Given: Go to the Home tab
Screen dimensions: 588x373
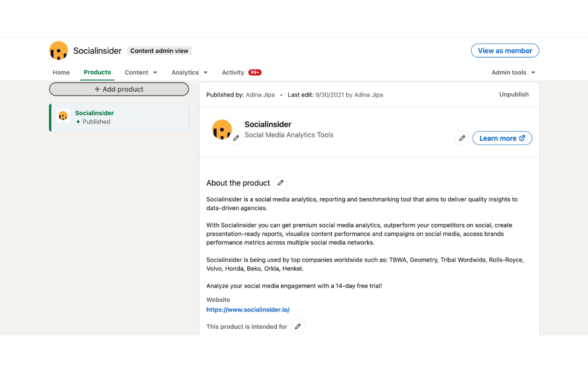Looking at the screenshot, I should click(x=61, y=72).
